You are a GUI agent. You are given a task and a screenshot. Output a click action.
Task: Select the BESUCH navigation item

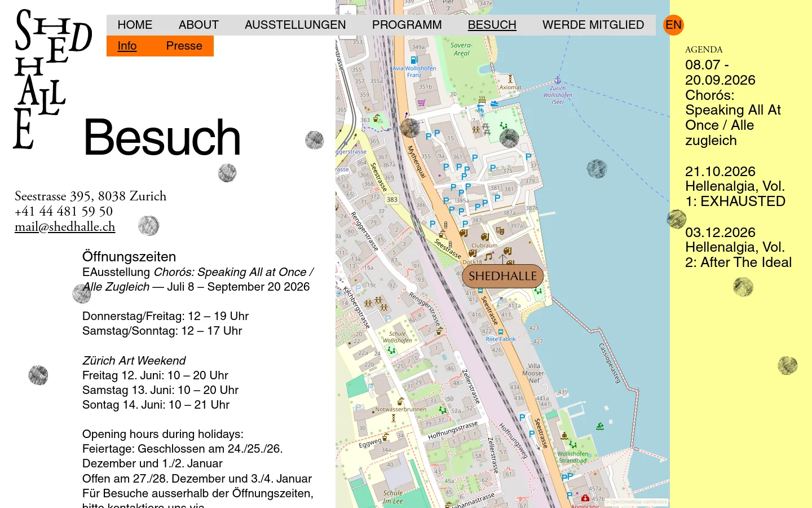492,25
